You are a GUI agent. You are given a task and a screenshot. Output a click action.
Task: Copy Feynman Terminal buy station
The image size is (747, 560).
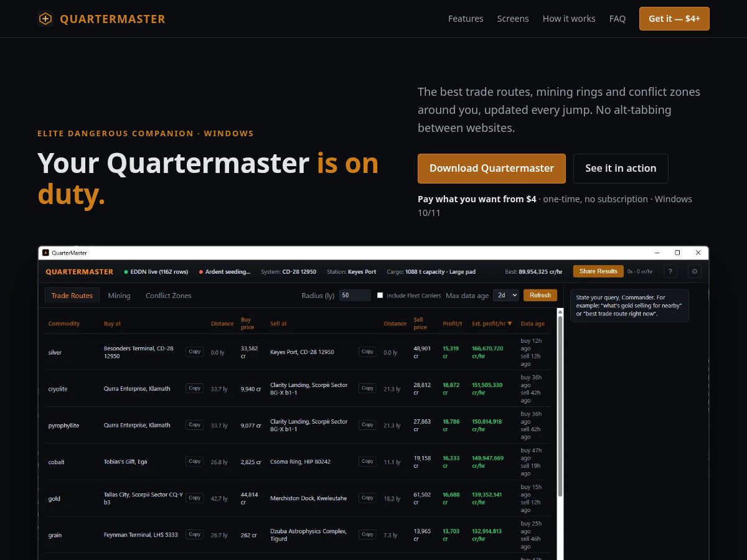click(x=195, y=534)
